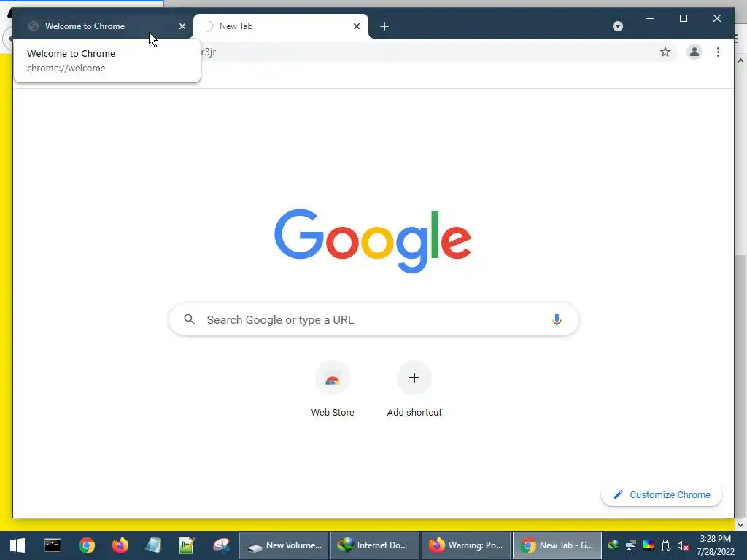Click the Web Store label text

click(x=333, y=413)
